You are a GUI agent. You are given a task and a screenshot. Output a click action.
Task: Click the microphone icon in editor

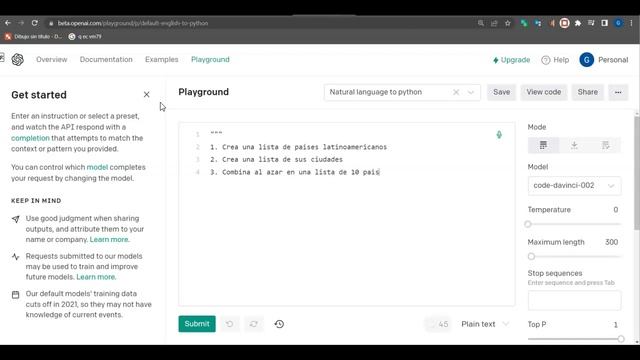[499, 135]
